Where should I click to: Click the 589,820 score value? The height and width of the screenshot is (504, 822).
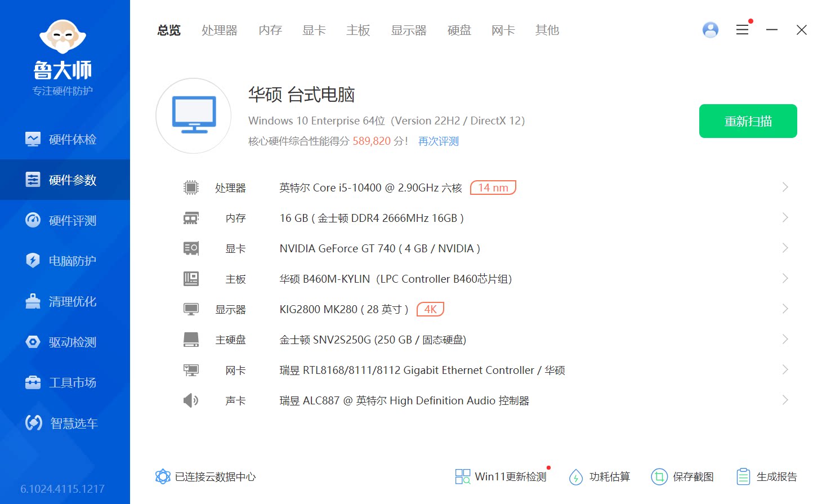click(372, 141)
